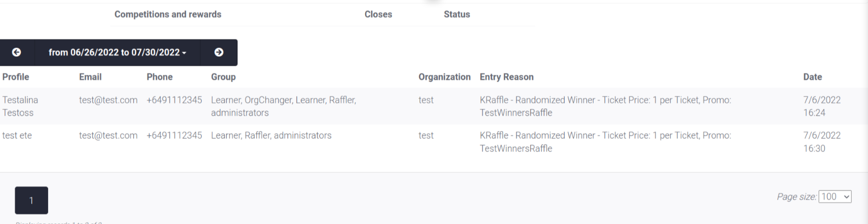Click the phone number in test ete row

(x=174, y=136)
